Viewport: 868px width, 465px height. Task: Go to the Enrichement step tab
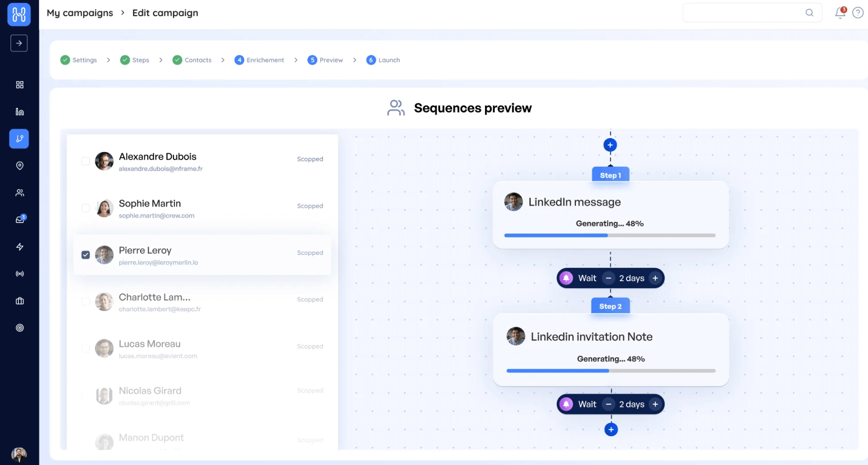coord(260,60)
